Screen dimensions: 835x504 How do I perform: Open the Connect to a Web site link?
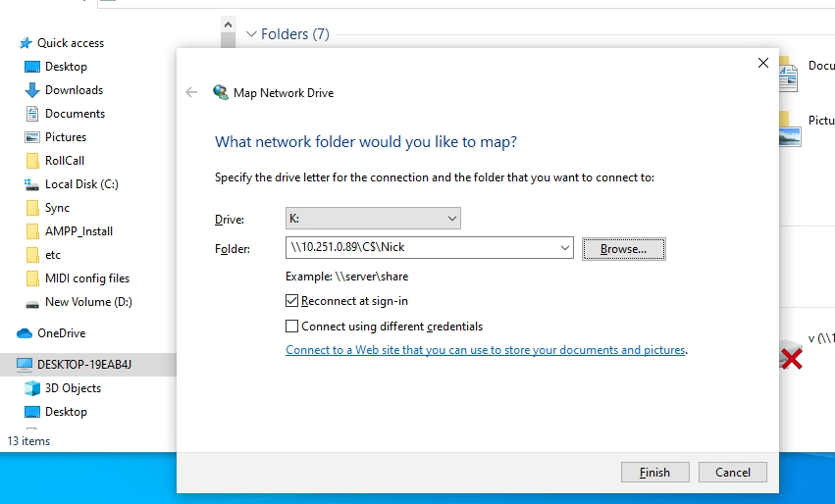coord(485,350)
